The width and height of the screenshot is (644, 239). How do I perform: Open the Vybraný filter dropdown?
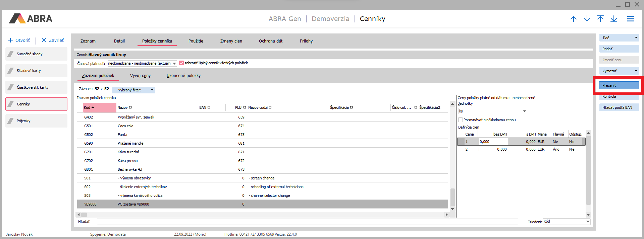pos(152,90)
